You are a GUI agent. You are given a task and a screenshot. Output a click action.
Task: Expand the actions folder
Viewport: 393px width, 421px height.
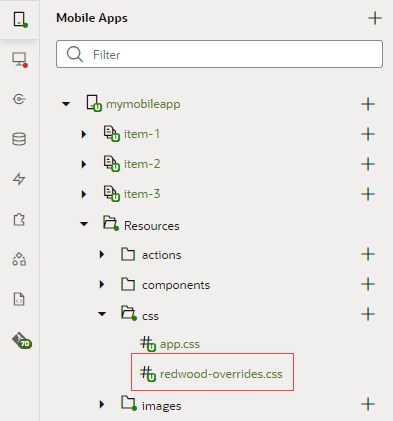coord(102,255)
